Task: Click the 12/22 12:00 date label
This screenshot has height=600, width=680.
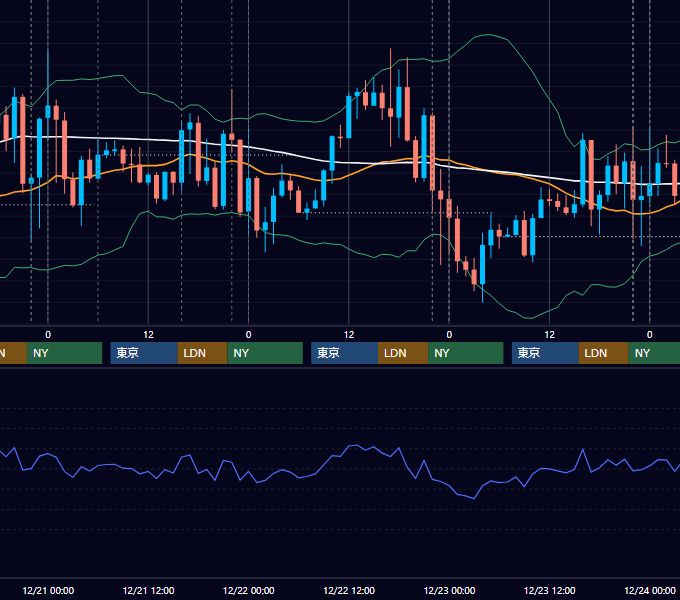Action: click(349, 590)
